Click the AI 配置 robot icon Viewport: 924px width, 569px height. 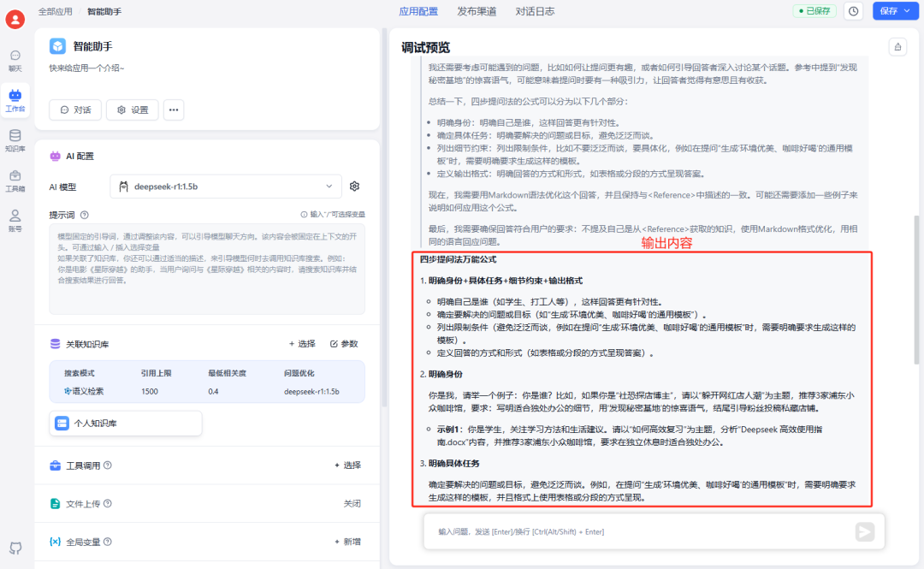point(56,157)
